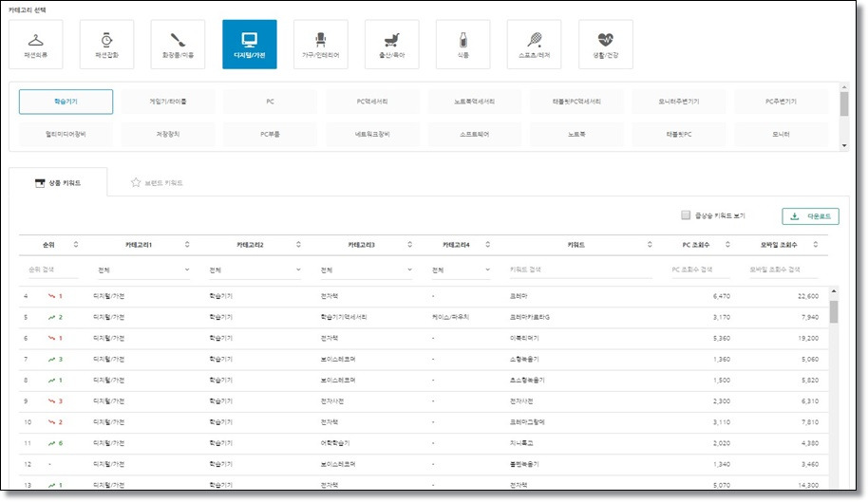Select the brush cosmetics/beauty category icon
This screenshot has height=502, width=868.
tap(178, 40)
